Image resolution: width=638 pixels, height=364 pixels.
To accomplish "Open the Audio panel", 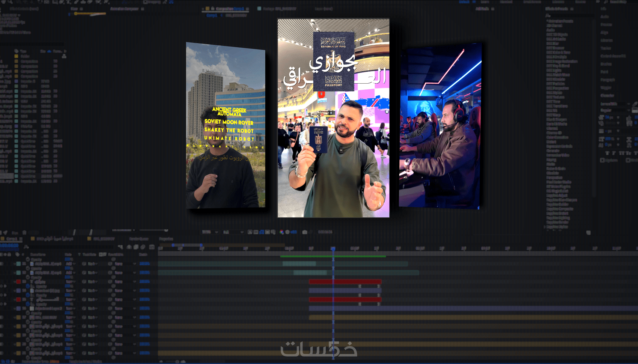I will [605, 17].
